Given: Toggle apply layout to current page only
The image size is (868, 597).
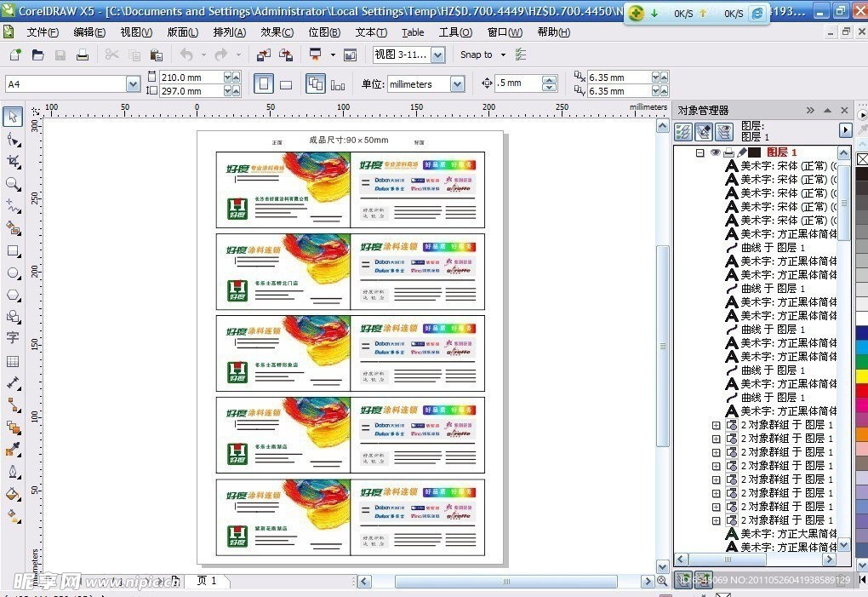Looking at the screenshot, I should [x=338, y=84].
